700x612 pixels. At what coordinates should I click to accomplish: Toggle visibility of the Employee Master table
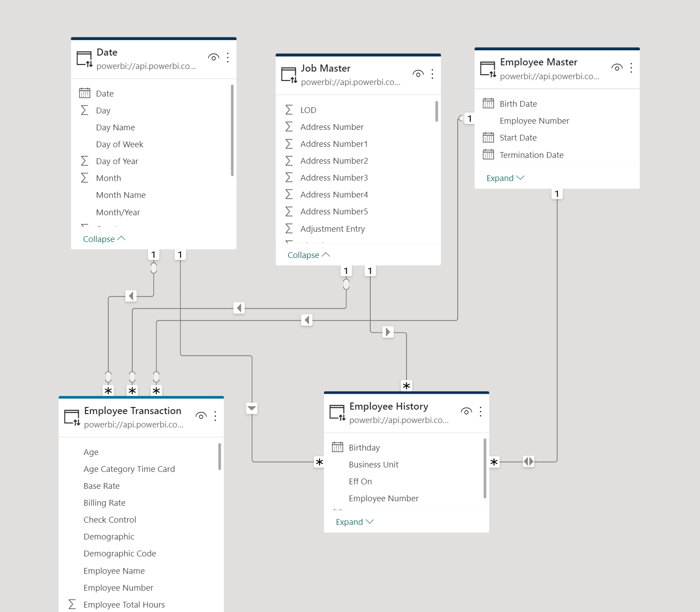[617, 68]
